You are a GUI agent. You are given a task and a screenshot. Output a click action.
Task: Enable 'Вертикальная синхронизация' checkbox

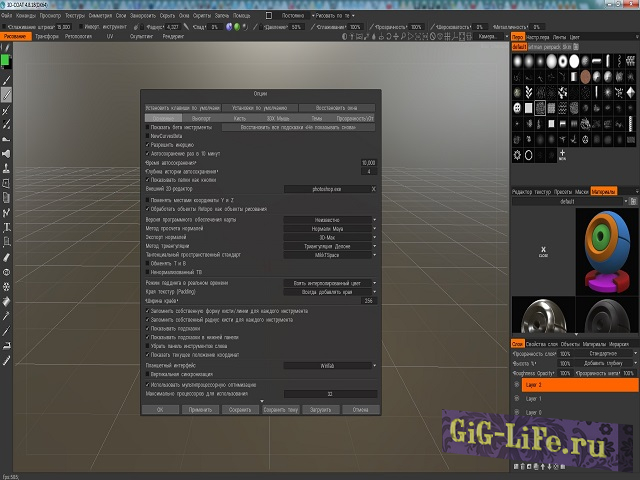coord(148,376)
